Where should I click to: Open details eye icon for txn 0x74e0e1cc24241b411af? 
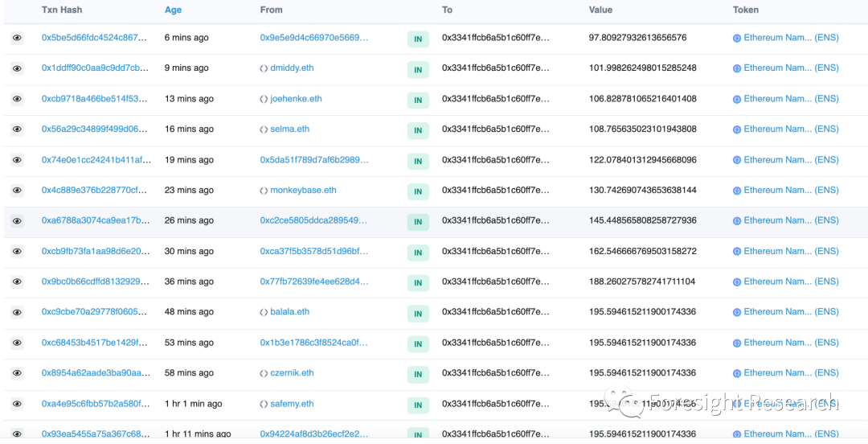[17, 160]
